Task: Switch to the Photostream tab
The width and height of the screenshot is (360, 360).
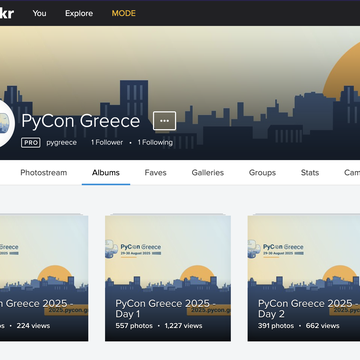Action: (44, 173)
